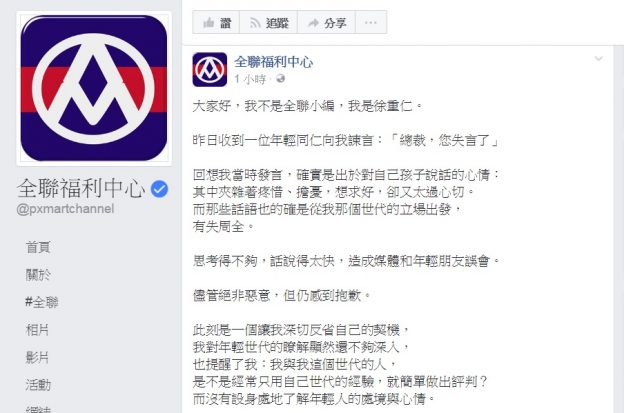Go to the 首頁 sidebar tab

(x=38, y=247)
